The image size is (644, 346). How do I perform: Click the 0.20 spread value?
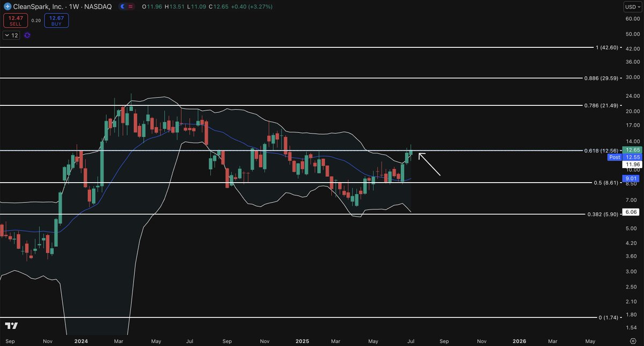tap(36, 21)
